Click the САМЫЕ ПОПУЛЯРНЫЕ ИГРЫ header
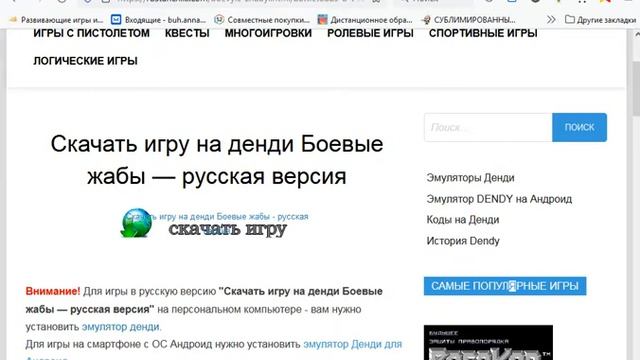Screen dimensions: 640x360 [x=505, y=286]
